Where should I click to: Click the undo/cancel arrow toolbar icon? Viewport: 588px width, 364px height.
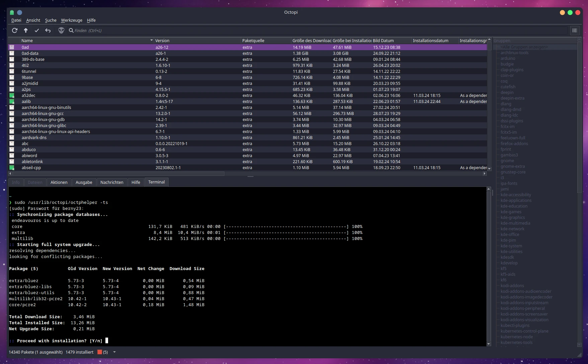coord(48,30)
